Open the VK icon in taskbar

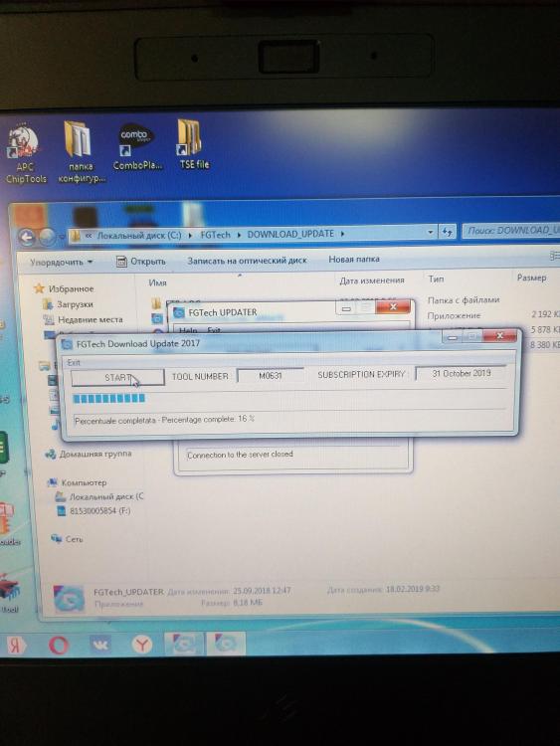click(99, 645)
